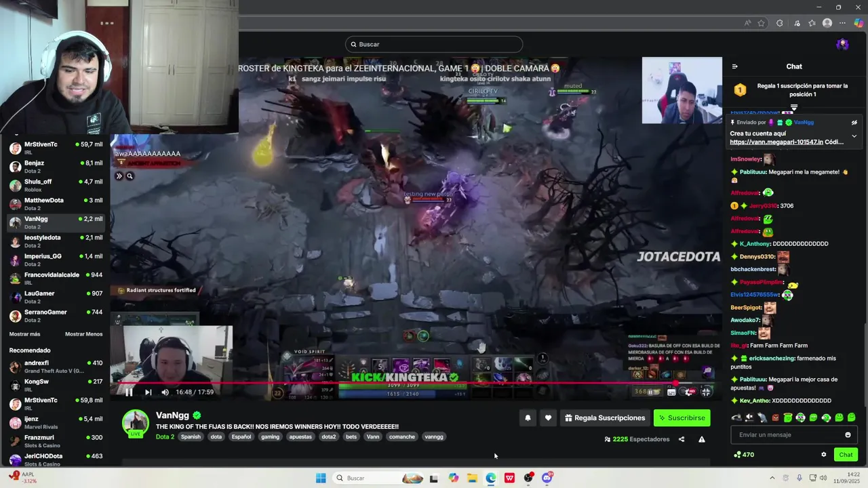The width and height of the screenshot is (868, 488).
Task: Follow VanNgg with heart button
Action: (548, 418)
